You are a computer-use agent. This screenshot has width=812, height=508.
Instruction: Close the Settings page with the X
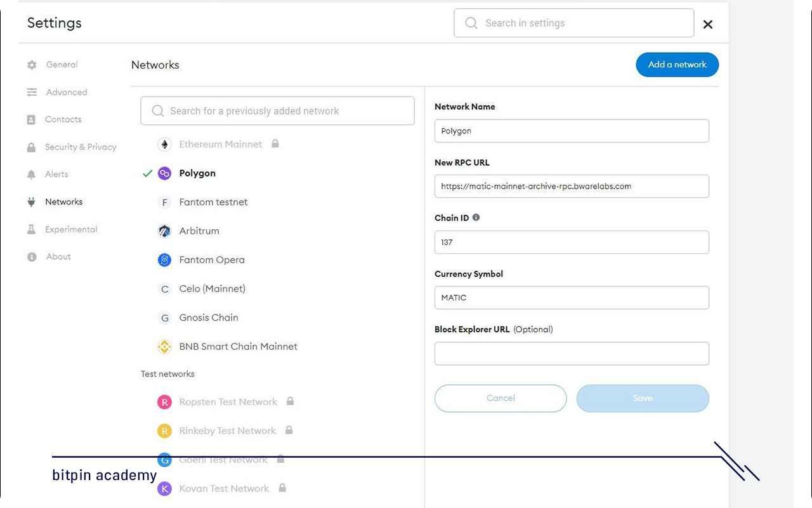tap(708, 24)
